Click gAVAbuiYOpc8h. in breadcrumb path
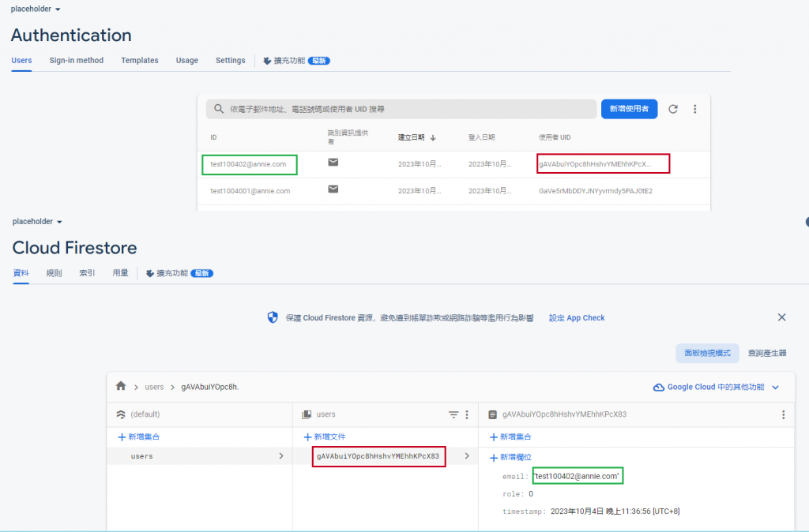Viewport: 809px width, 532px height. [x=210, y=387]
